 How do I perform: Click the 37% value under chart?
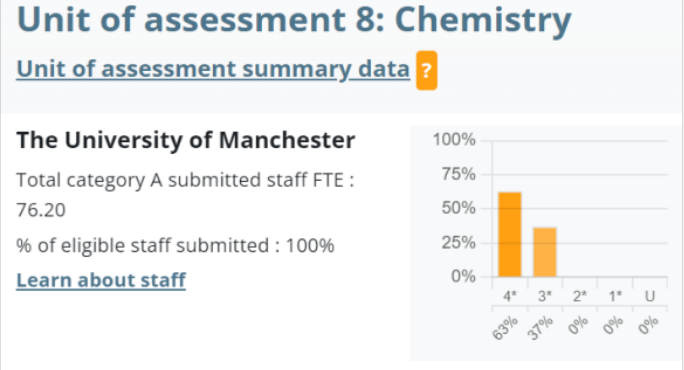click(x=540, y=328)
